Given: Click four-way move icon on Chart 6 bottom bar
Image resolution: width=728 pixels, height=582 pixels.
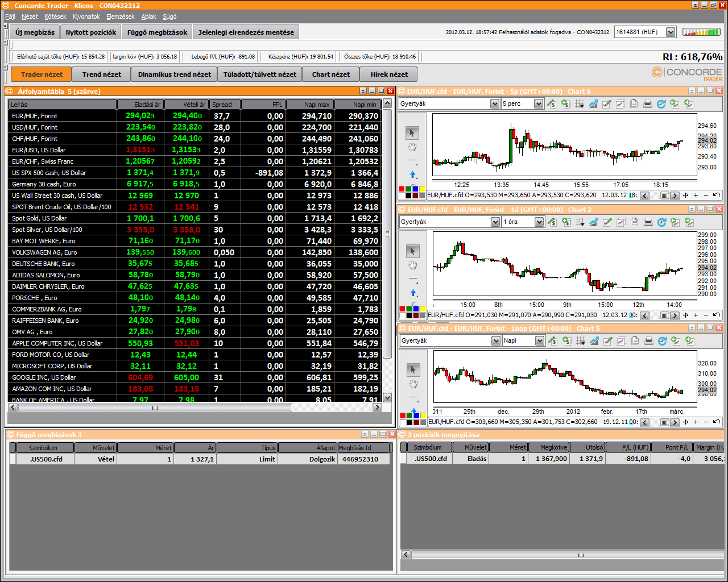Looking at the screenshot, I should [x=685, y=196].
